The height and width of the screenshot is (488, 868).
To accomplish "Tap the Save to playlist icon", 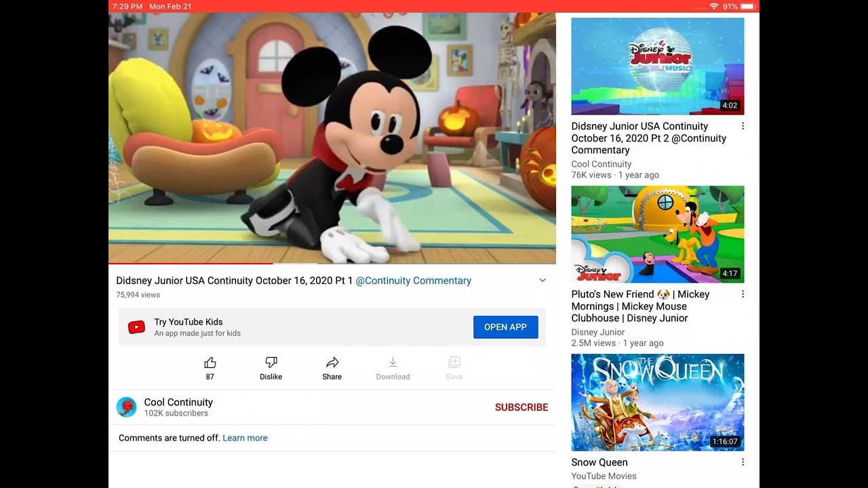I will pos(454,363).
